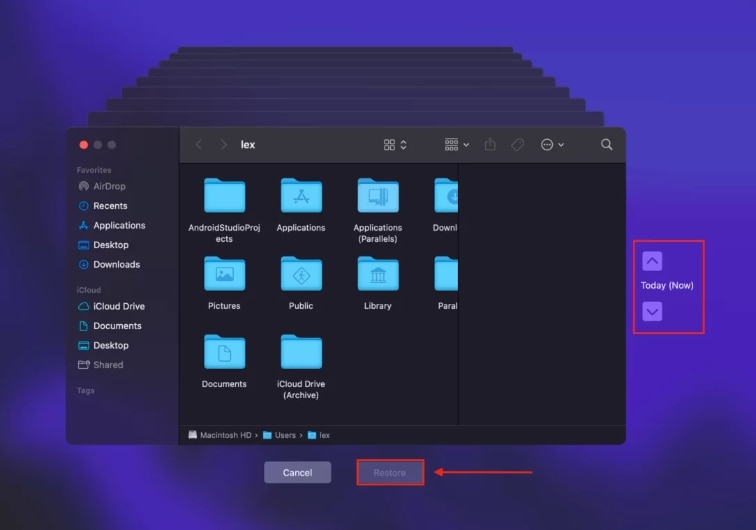
Task: Open the Library folder
Action: [378, 274]
